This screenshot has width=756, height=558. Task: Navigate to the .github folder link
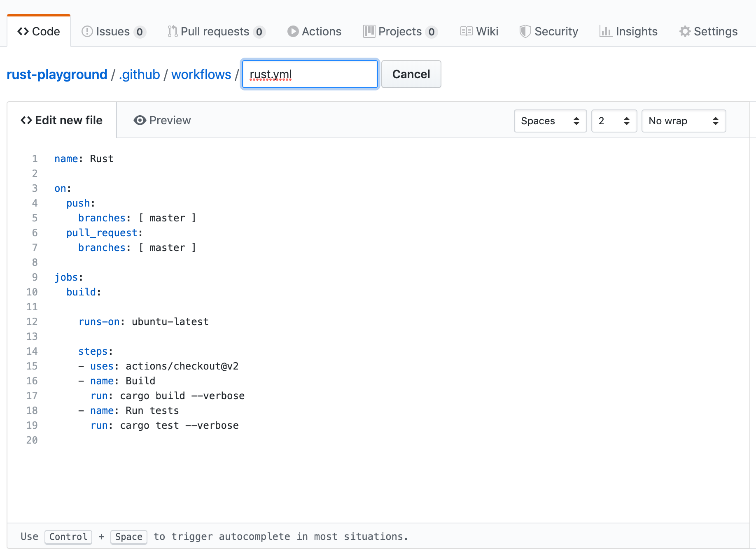click(x=139, y=74)
